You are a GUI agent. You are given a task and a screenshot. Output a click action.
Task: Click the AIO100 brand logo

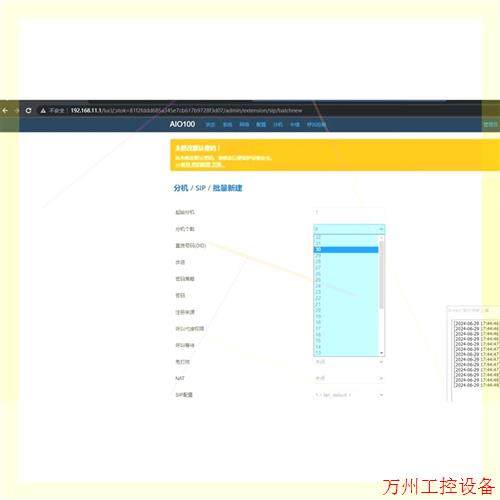click(182, 124)
